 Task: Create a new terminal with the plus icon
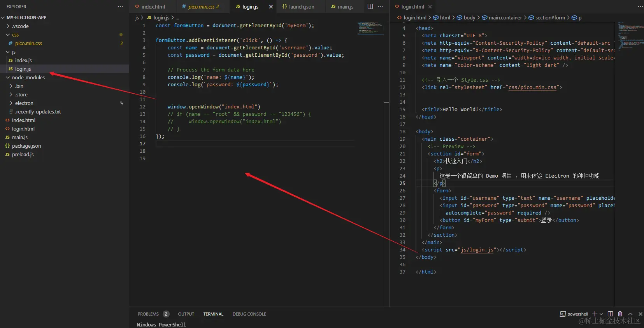click(595, 314)
